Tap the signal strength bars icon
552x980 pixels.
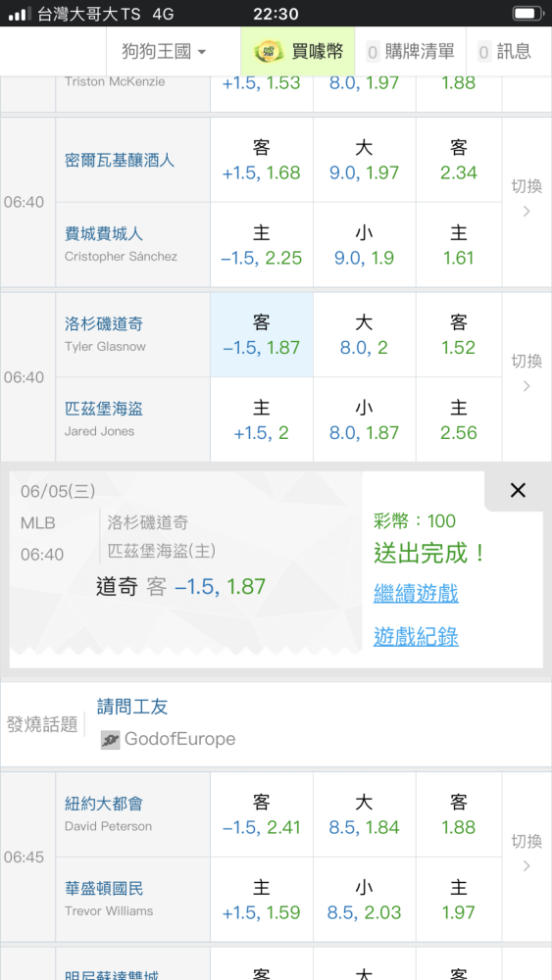[20, 14]
